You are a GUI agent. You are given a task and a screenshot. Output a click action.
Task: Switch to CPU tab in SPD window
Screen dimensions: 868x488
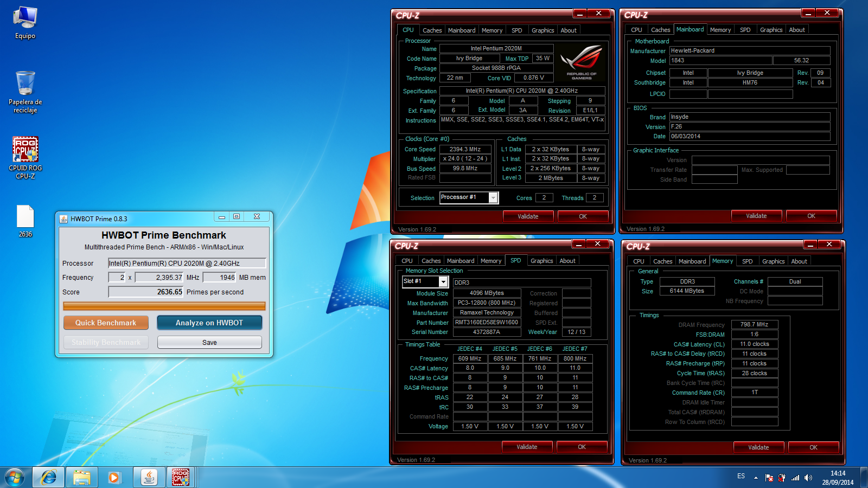click(407, 261)
